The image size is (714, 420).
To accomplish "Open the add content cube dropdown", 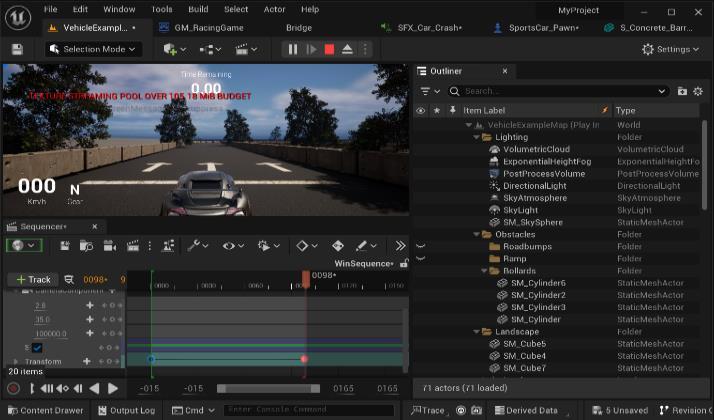I will click(174, 49).
